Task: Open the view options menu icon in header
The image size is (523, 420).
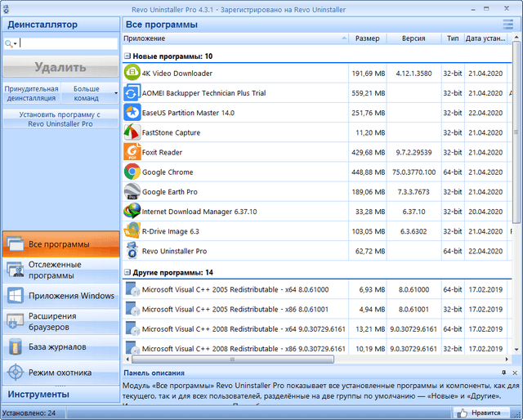Action: click(x=513, y=25)
